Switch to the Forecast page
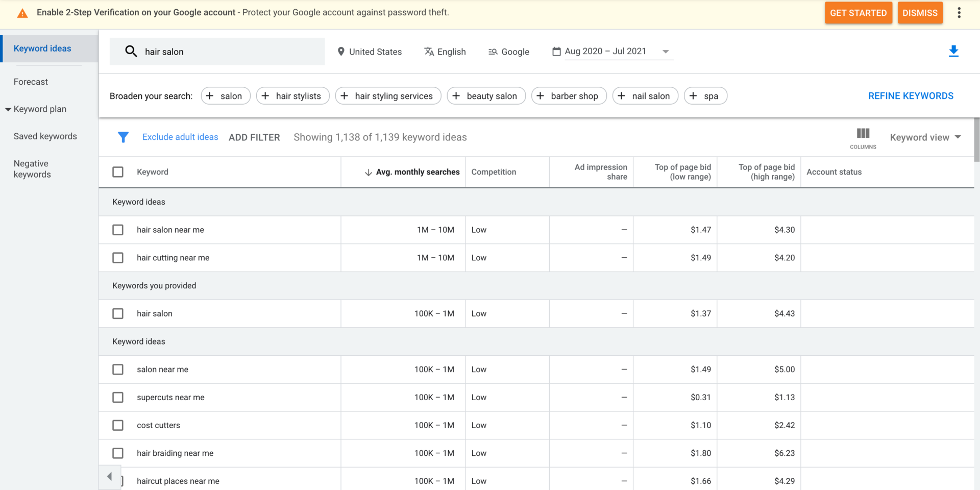This screenshot has height=490, width=980. coord(31,82)
